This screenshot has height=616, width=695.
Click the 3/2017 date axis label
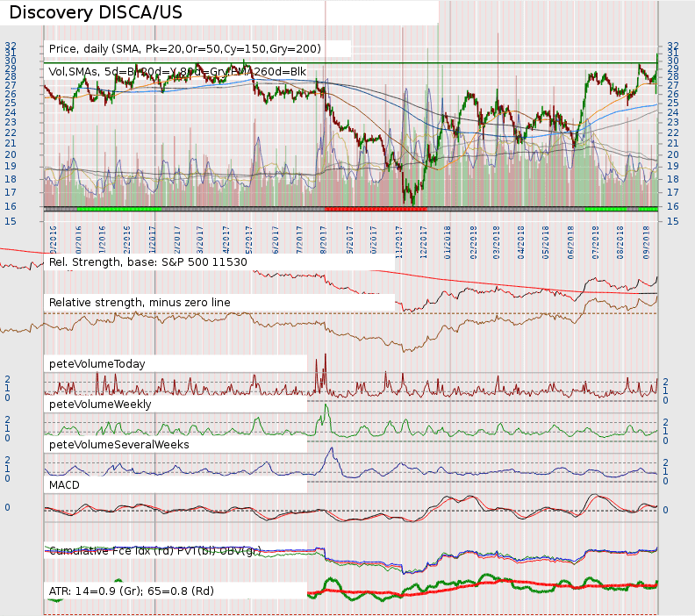(x=200, y=240)
